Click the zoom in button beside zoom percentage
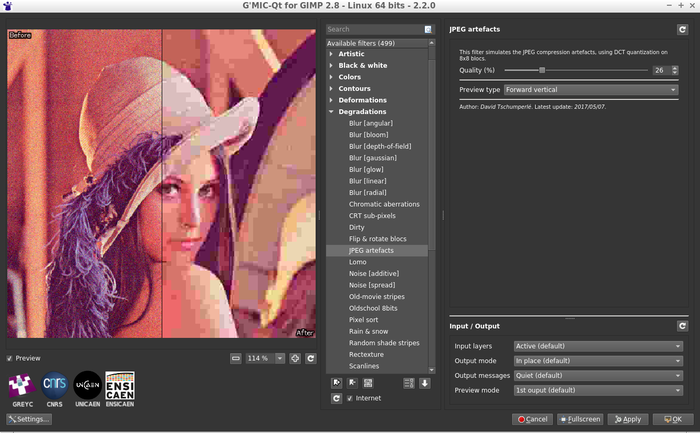Image resolution: width=700 pixels, height=433 pixels. [295, 358]
